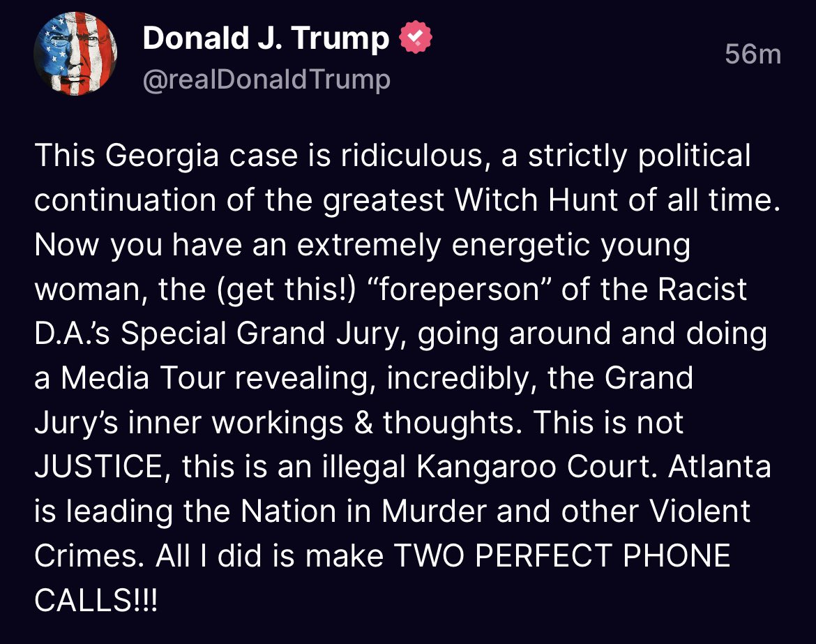
Task: Click the final word CALLS!!!
Action: [96, 600]
